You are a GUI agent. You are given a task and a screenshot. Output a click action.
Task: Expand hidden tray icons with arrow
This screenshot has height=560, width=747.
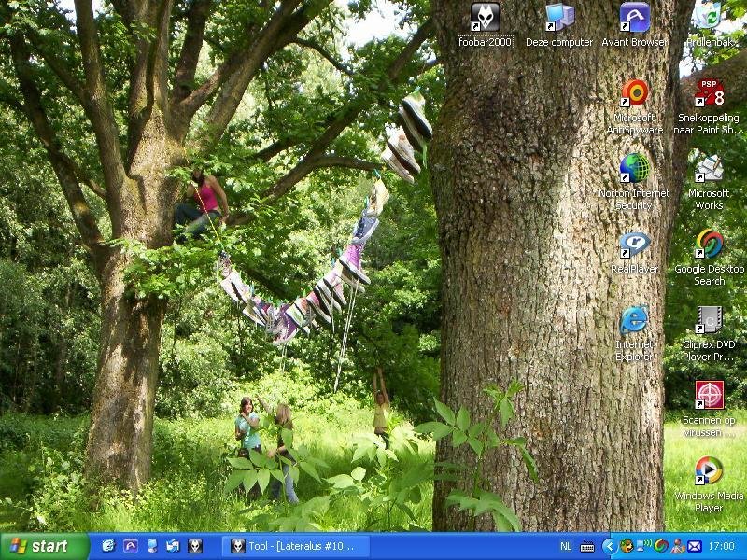(x=610, y=546)
